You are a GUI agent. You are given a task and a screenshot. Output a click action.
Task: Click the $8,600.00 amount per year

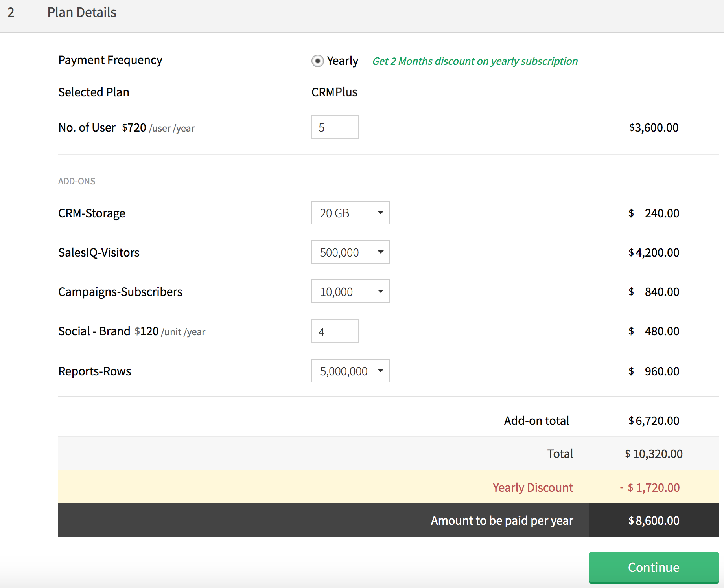pyautogui.click(x=654, y=521)
